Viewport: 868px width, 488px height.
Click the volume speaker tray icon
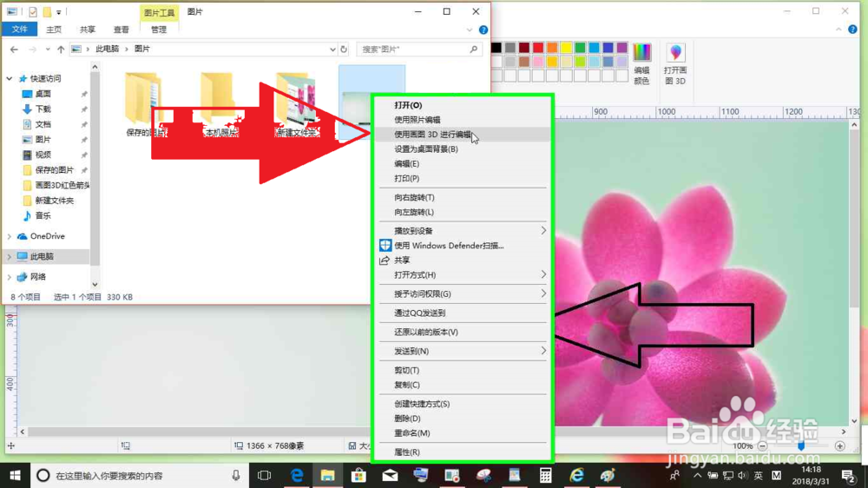[x=742, y=475]
